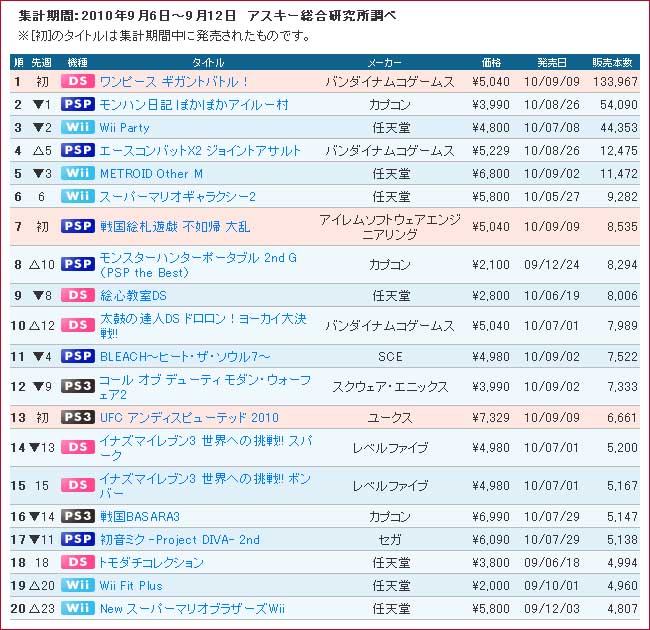
Task: Select the sales figure 54,090
Action: (619, 104)
